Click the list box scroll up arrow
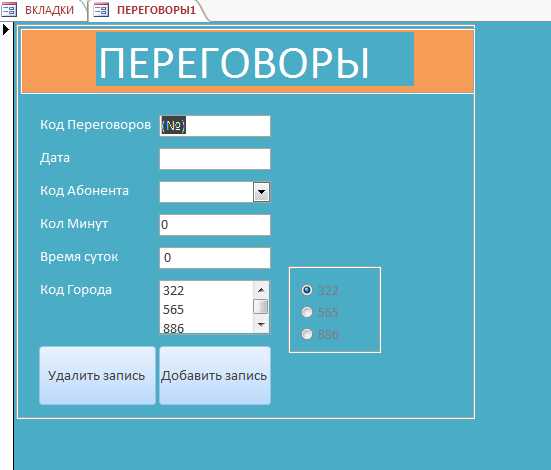 point(261,290)
